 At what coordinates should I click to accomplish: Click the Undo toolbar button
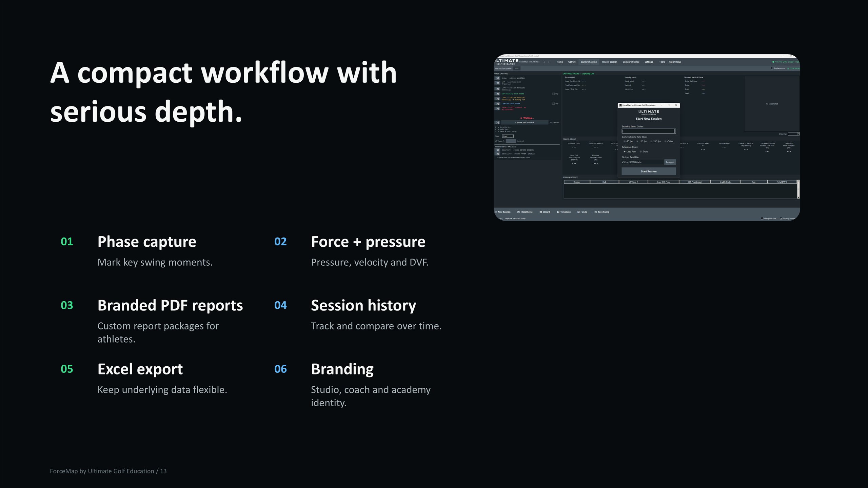tap(582, 212)
